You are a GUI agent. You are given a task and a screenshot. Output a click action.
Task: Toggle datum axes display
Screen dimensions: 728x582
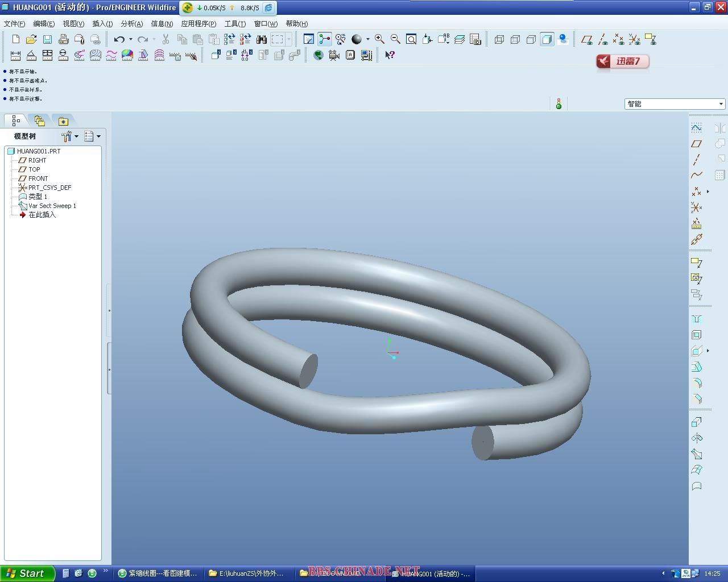click(x=603, y=39)
